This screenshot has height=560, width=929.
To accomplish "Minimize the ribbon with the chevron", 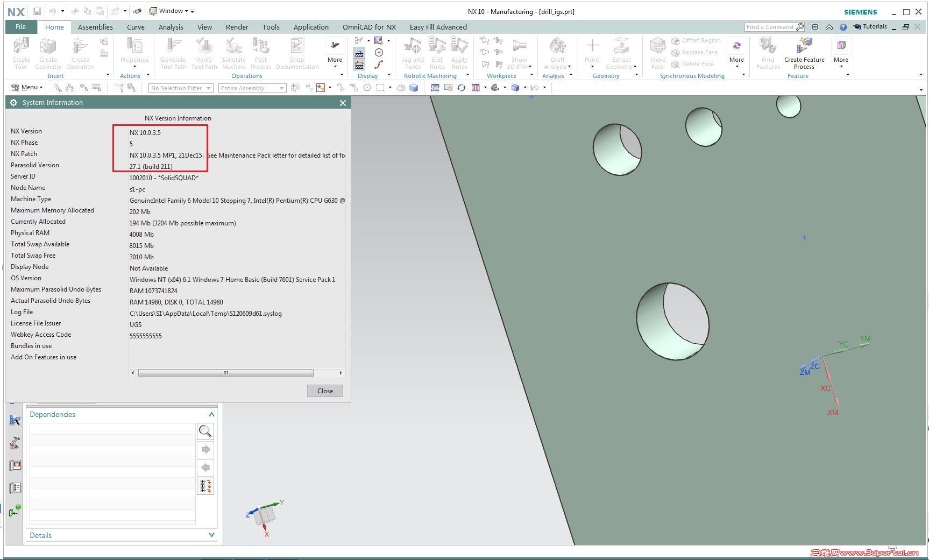I will coord(829,27).
